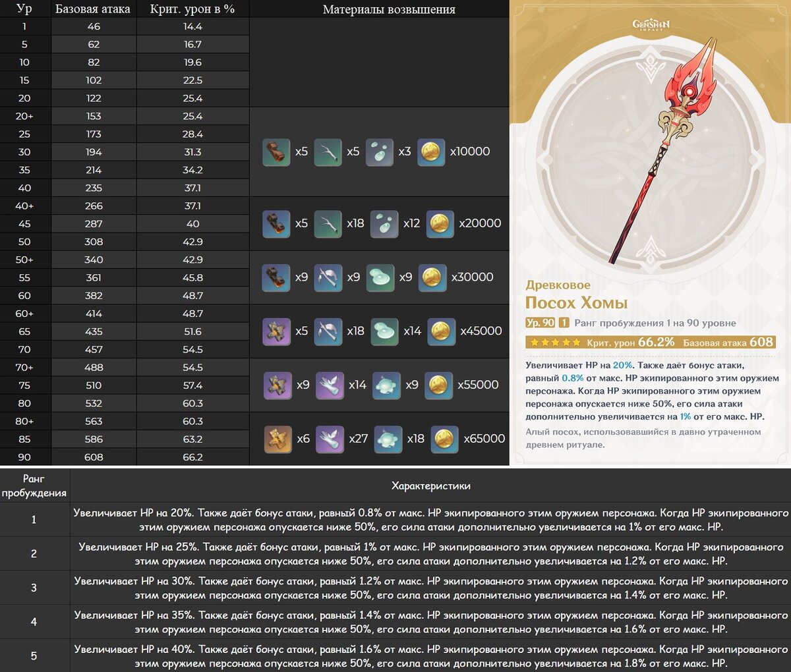Click the slime icon marked x14 in the x45000 row
791x672 pixels.
[384, 332]
